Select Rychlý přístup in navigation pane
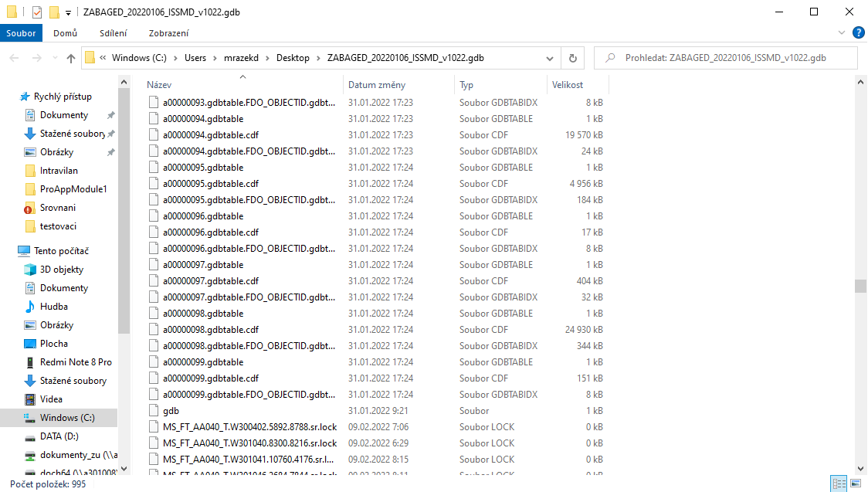This screenshot has height=492, width=868. [62, 97]
